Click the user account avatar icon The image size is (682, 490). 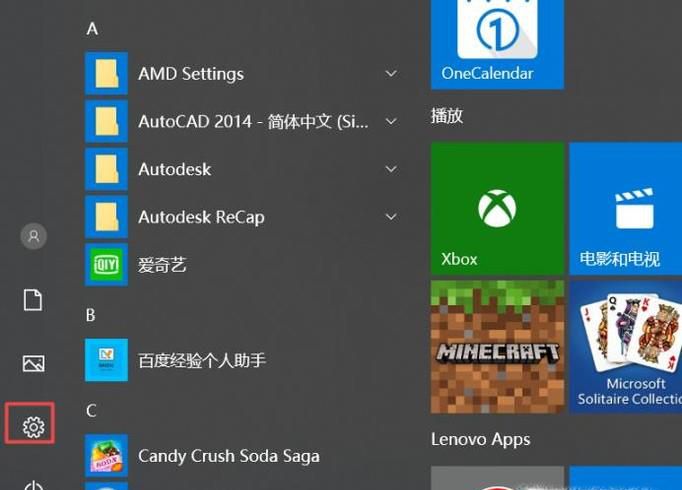[x=33, y=236]
